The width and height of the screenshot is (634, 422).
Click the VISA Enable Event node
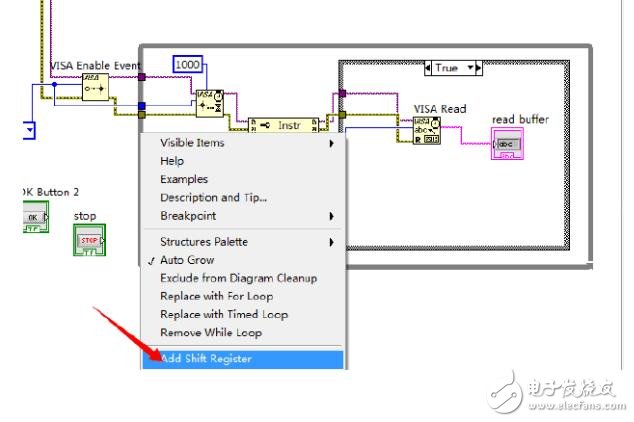point(97,85)
